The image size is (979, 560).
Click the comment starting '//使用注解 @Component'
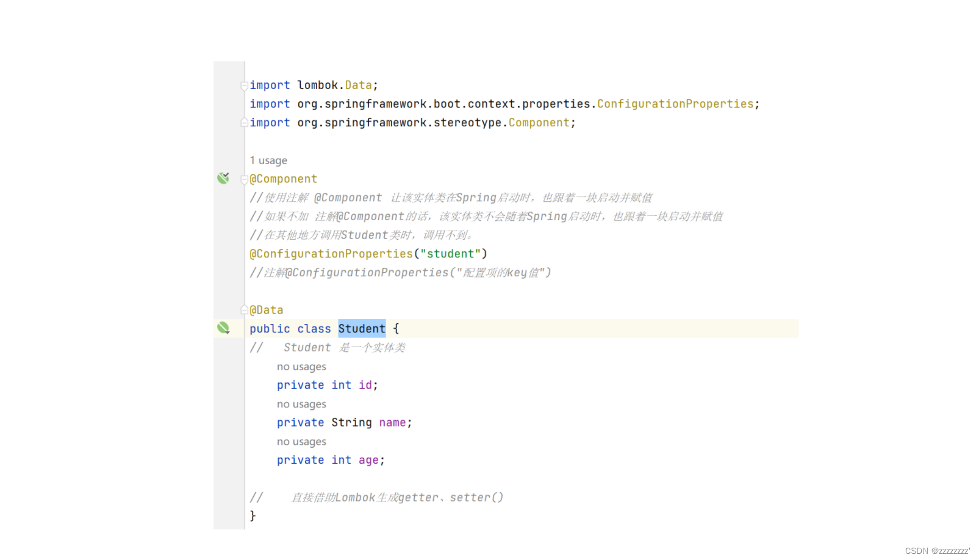point(451,198)
